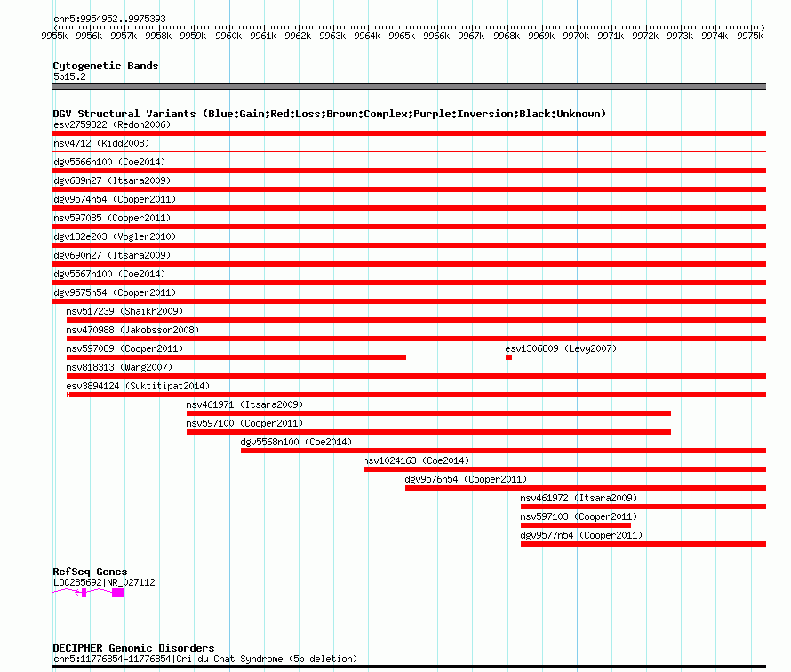Screen dimensions: 791x672
Task: Click the red bar of nsv597089
Action: (236, 357)
